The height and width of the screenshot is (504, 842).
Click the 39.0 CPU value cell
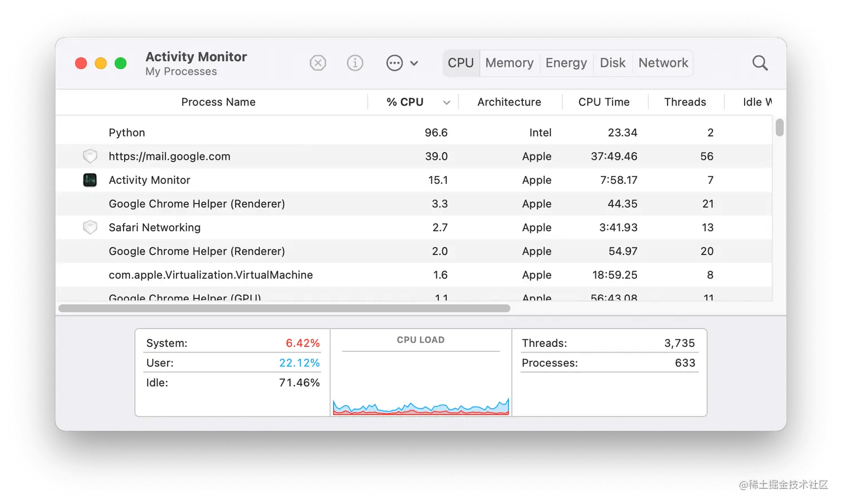(436, 156)
